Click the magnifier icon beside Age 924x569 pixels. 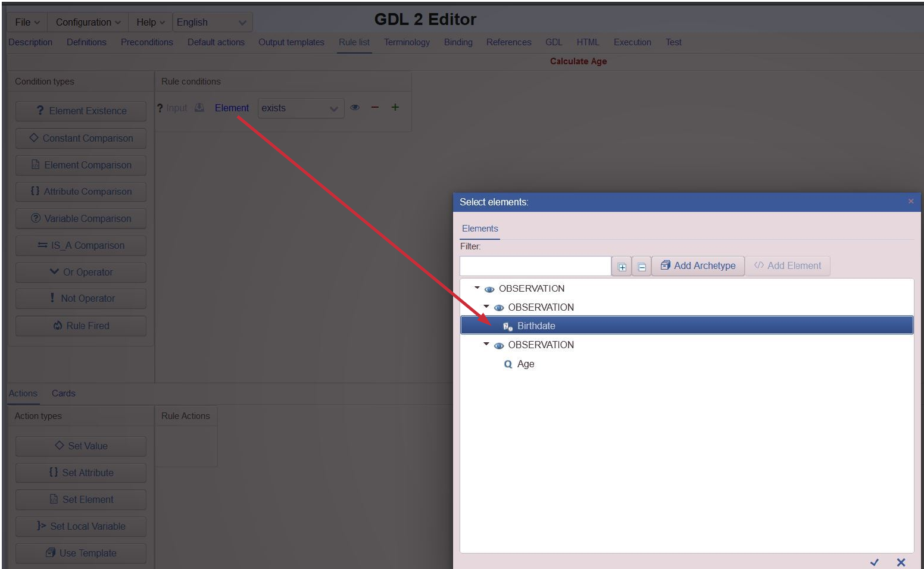508,364
